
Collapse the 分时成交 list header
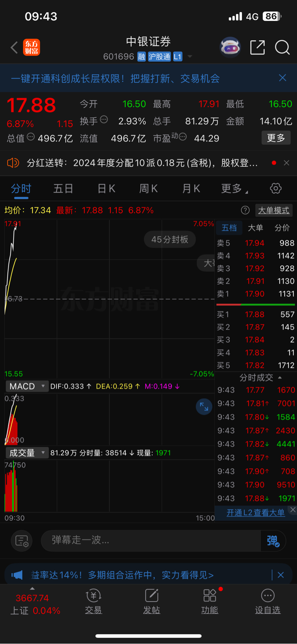[260, 378]
